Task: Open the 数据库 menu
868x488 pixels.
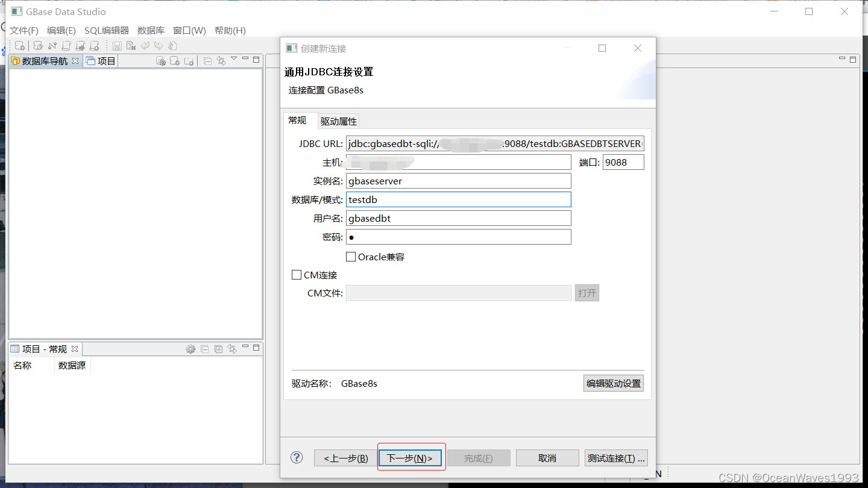Action: pos(151,30)
